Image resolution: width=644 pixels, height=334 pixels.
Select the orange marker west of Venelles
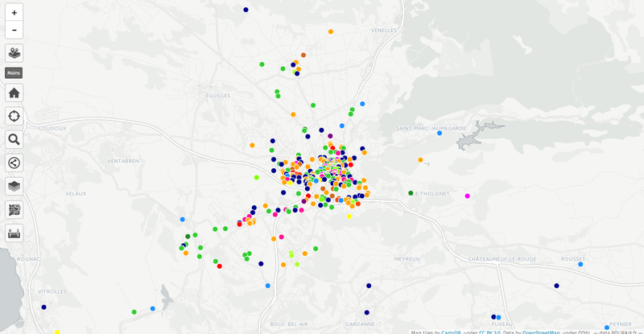331,32
